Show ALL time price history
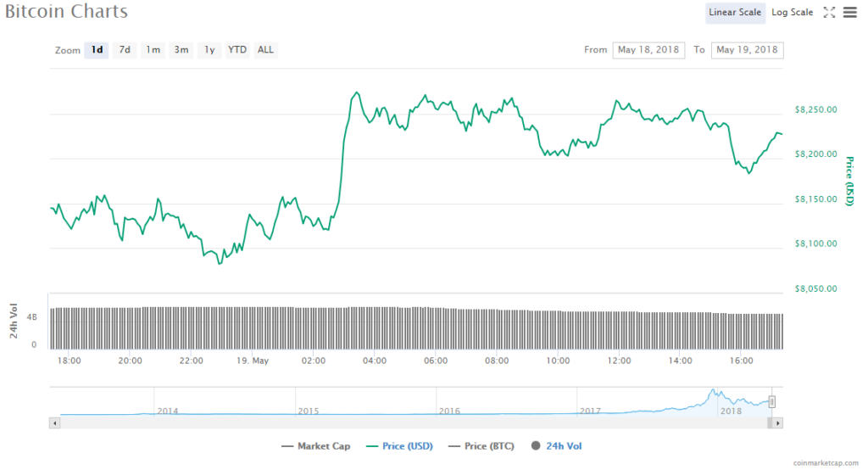This screenshot has width=868, height=470. pyautogui.click(x=265, y=50)
